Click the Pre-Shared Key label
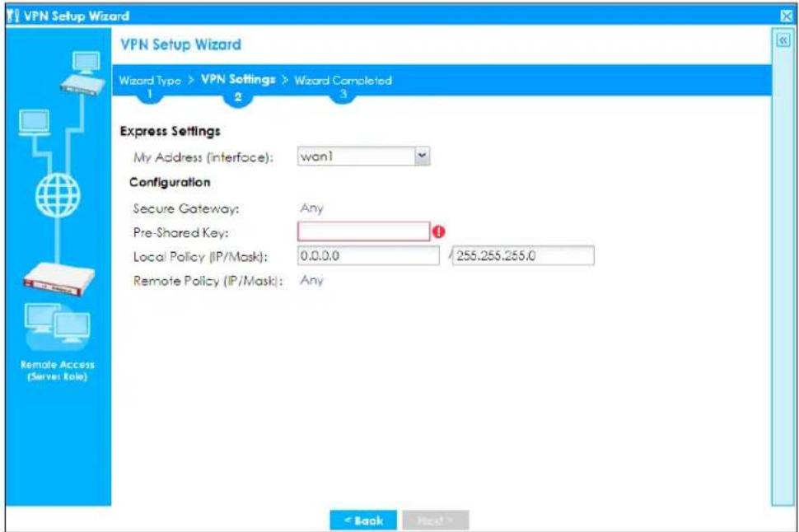 tap(181, 233)
